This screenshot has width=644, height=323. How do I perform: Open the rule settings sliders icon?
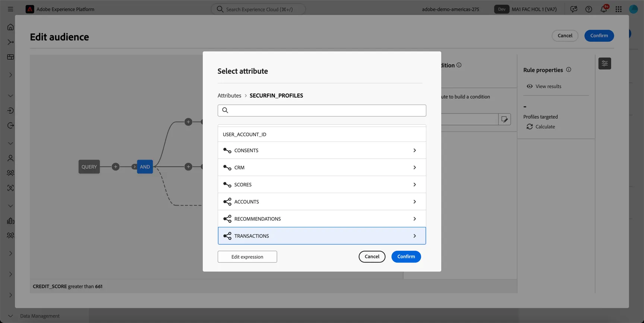point(604,63)
